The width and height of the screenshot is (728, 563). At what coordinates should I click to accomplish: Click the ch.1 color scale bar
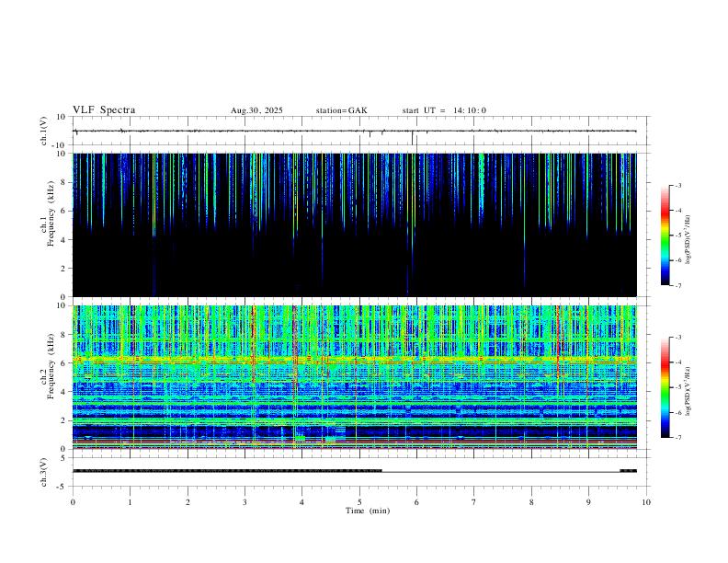coord(665,236)
